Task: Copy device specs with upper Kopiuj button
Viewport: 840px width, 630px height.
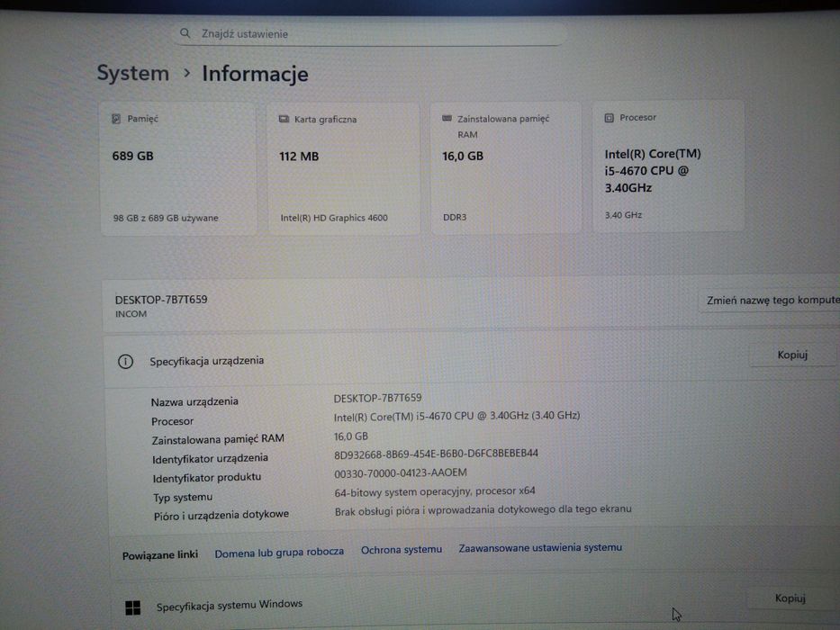Action: pos(791,355)
